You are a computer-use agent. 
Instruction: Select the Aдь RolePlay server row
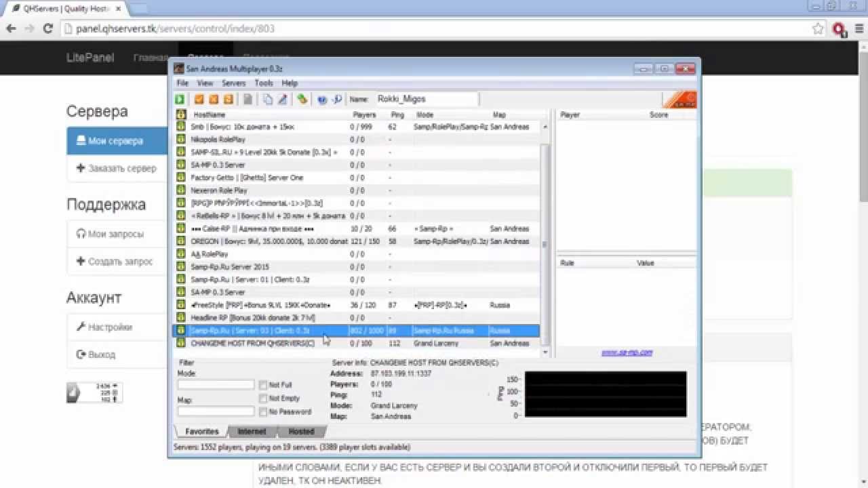click(x=357, y=254)
